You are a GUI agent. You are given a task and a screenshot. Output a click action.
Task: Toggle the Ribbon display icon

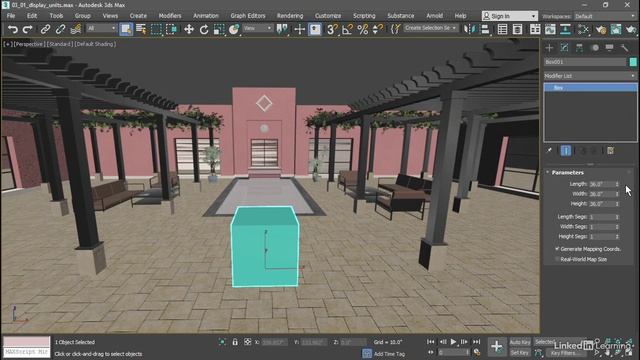(x=535, y=29)
